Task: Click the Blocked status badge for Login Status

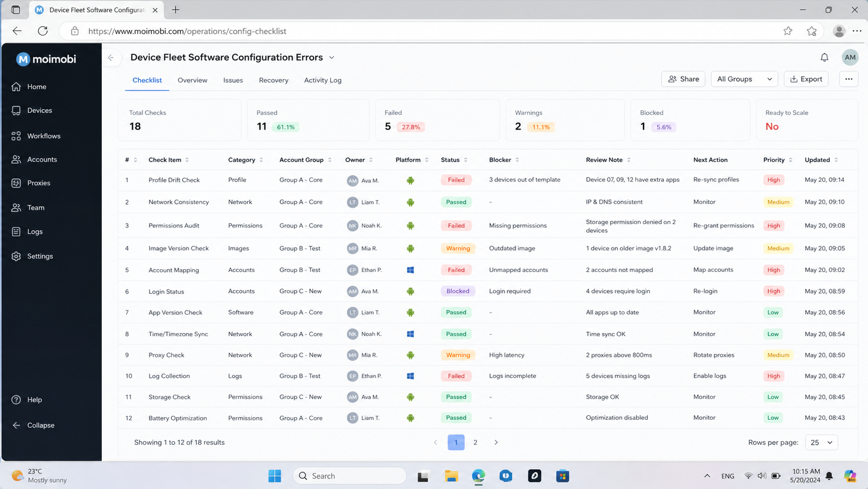Action: point(457,292)
